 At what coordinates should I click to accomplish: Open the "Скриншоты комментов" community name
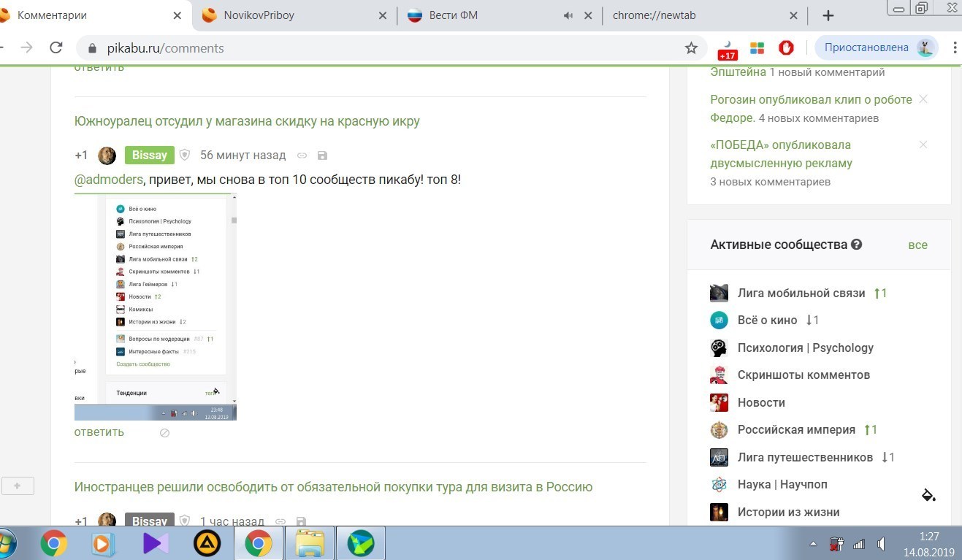(803, 375)
